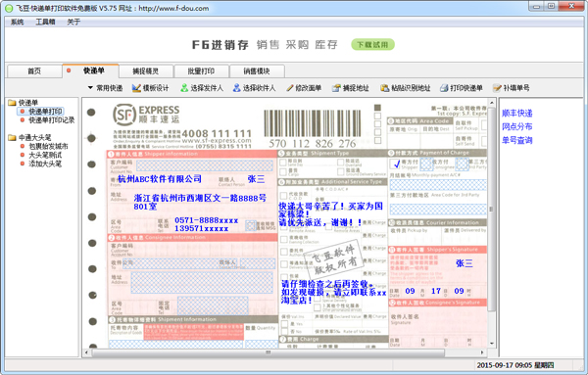Open the 顺丰快递 link
Screen dimensions: 588x375
pyautogui.click(x=517, y=114)
